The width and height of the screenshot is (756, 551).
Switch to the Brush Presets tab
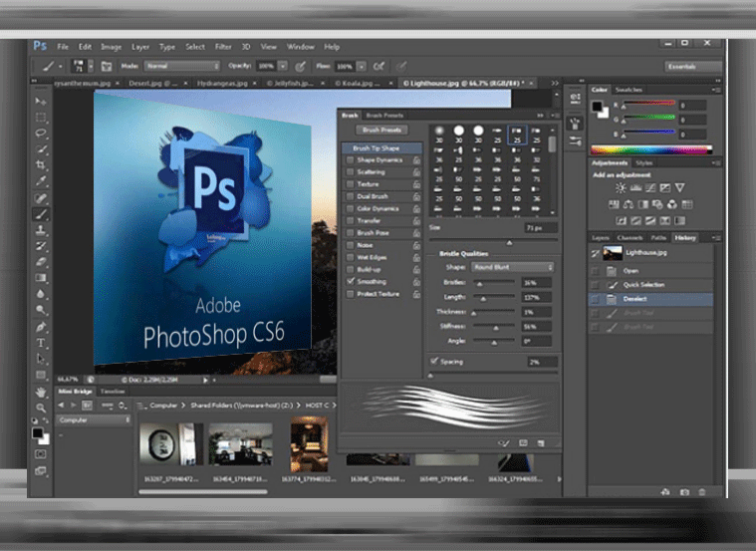pos(384,116)
